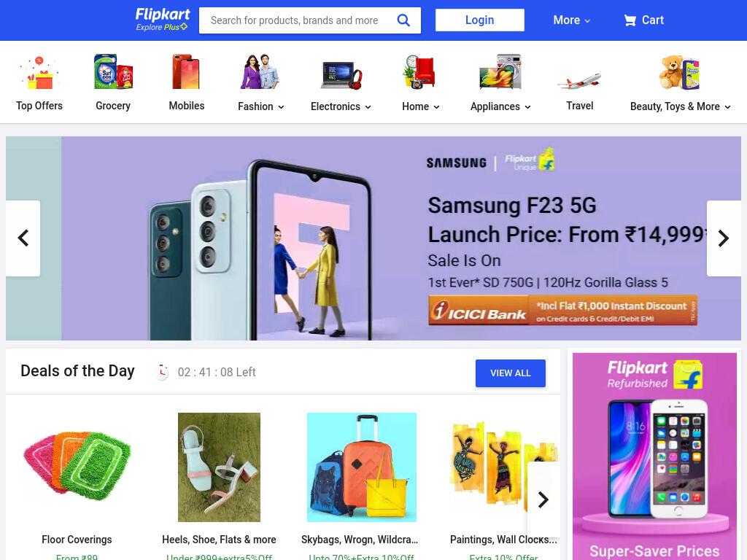747x560 pixels.
Task: Show previous banner with left arrow
Action: tap(23, 238)
